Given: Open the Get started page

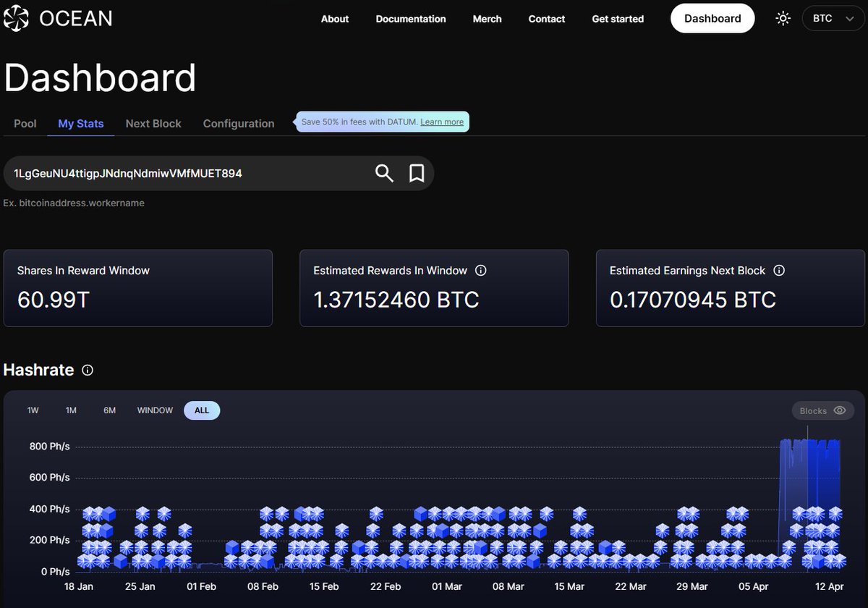Looking at the screenshot, I should pyautogui.click(x=618, y=19).
